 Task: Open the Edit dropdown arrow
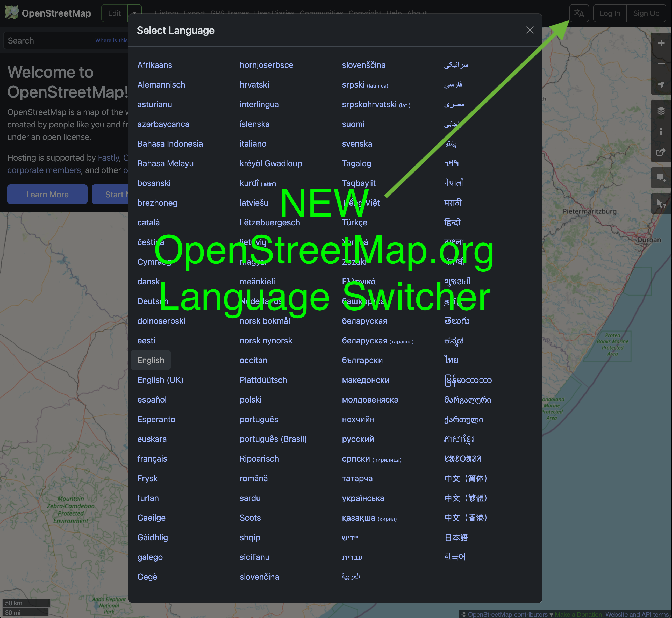click(134, 13)
